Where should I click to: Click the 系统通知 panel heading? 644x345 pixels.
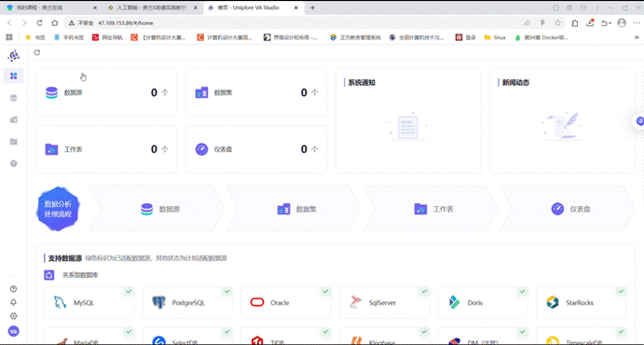coord(362,83)
